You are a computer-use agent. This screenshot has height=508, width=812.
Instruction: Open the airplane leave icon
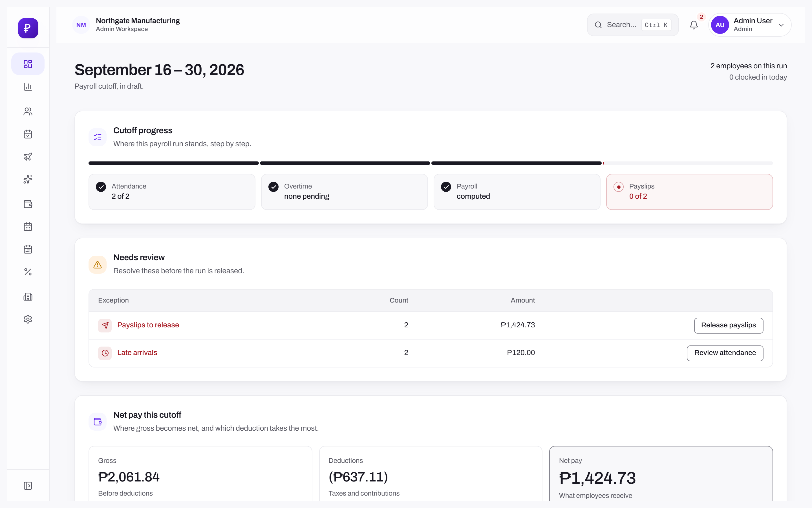(x=28, y=157)
